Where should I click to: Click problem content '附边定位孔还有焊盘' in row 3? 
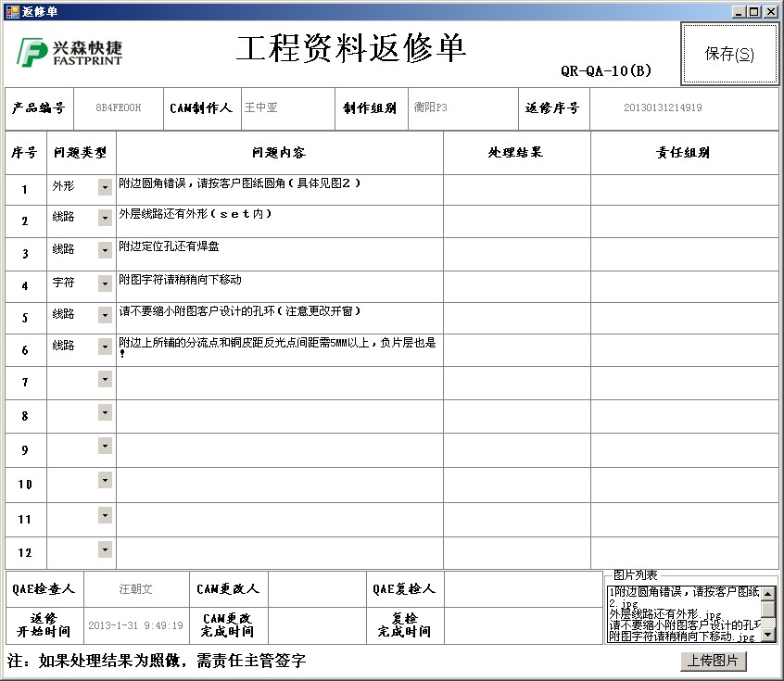pyautogui.click(x=280, y=253)
